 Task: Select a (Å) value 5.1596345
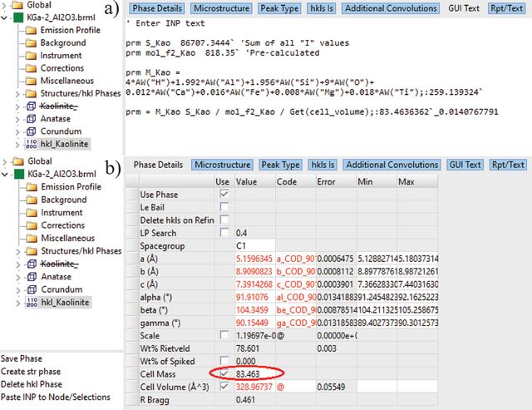click(254, 259)
